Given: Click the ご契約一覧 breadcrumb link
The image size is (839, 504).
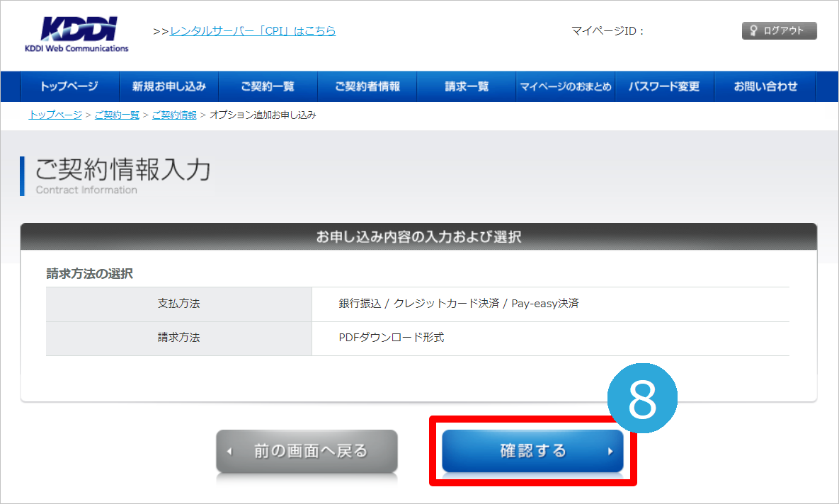Looking at the screenshot, I should (x=117, y=115).
